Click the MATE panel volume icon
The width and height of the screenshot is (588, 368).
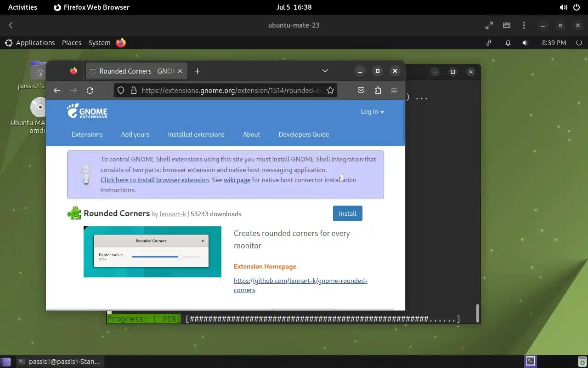point(526,43)
